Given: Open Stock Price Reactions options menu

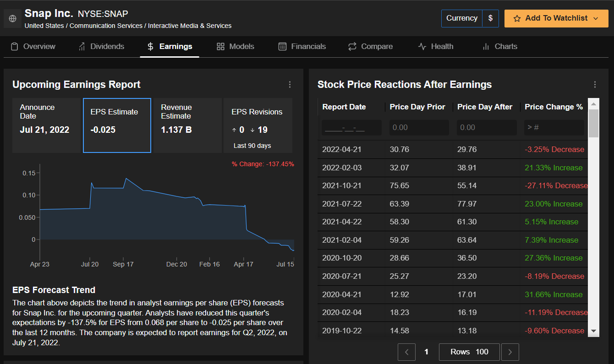Looking at the screenshot, I should 595,84.
